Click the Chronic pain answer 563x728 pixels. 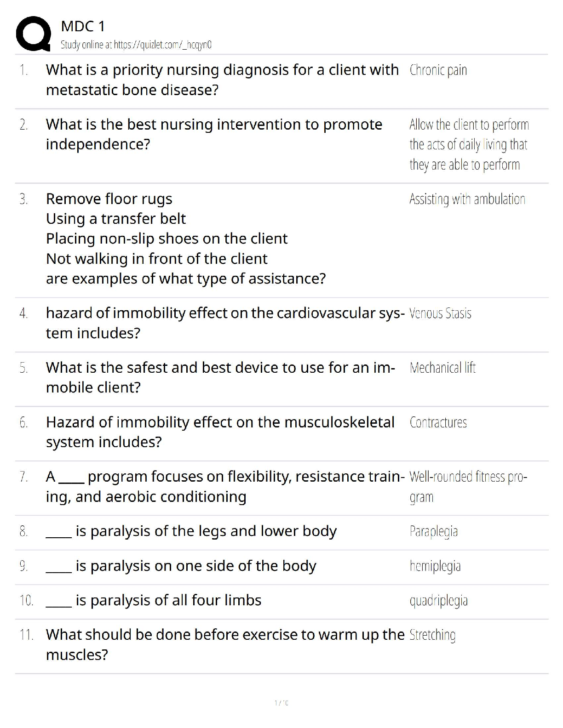pos(438,70)
